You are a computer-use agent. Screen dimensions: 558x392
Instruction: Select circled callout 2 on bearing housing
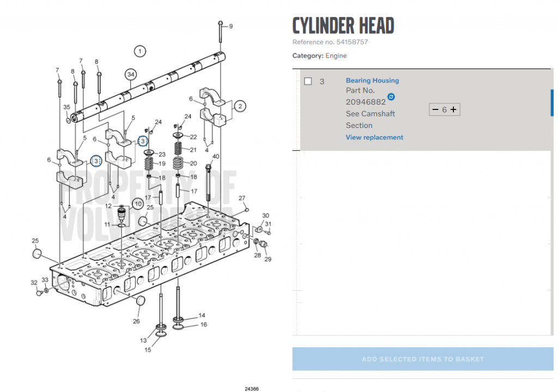[240, 106]
